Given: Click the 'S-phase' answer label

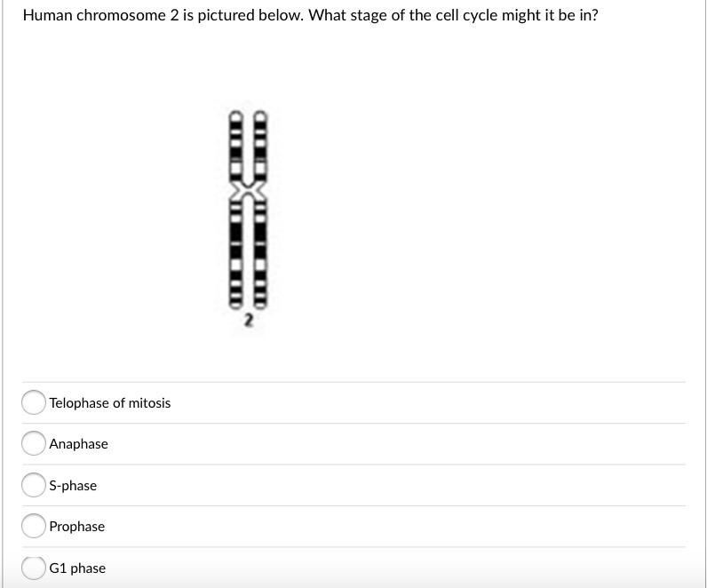Looking at the screenshot, I should (74, 486).
